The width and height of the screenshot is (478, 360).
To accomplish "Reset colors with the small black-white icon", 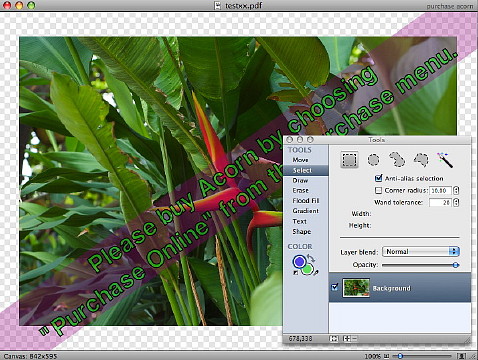I will 295,273.
